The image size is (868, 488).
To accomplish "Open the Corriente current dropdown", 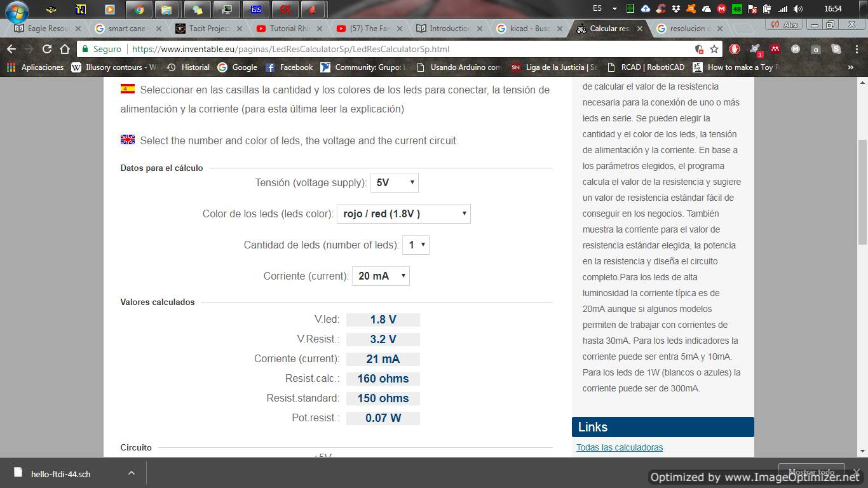I will [x=381, y=276].
